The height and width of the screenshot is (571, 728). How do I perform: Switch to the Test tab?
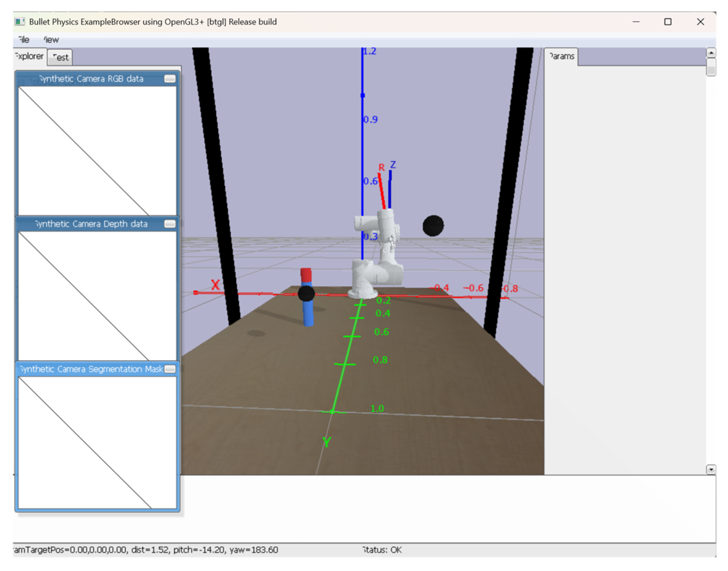(61, 58)
